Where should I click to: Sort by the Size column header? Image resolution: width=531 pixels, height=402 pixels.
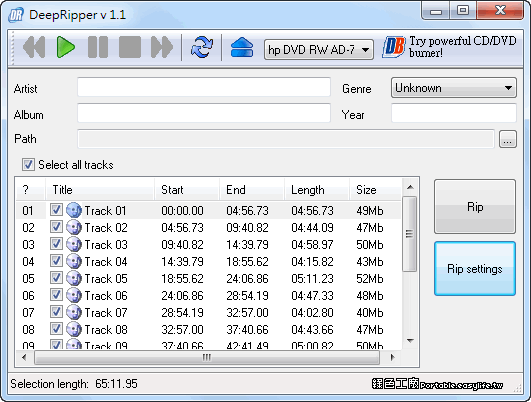375,190
